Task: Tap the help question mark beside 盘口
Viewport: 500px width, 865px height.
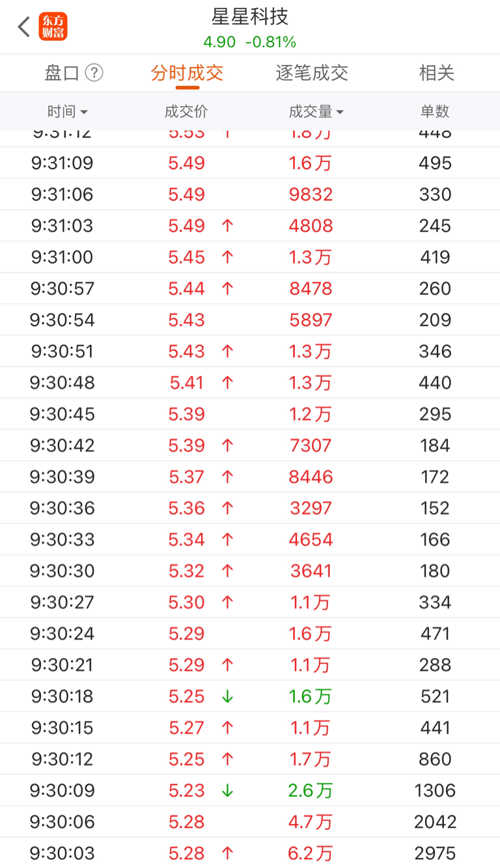Action: coord(94,72)
